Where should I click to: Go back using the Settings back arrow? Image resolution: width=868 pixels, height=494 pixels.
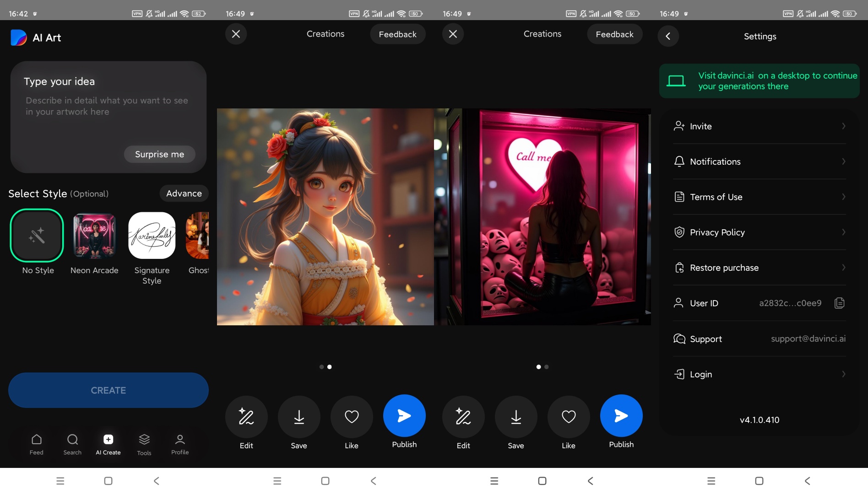(x=668, y=36)
